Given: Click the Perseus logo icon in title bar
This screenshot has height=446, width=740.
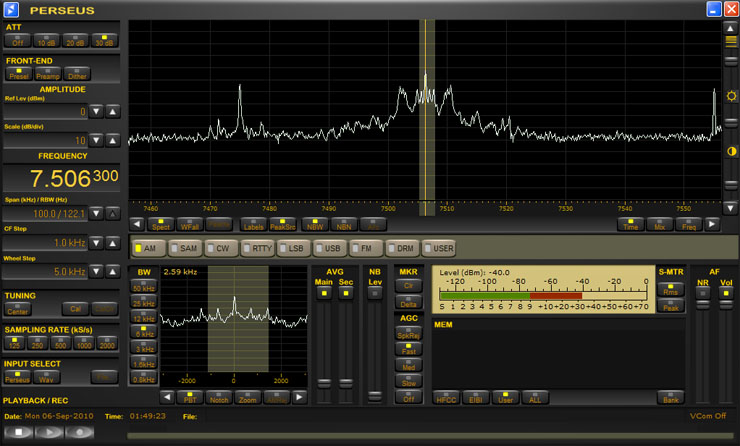Looking at the screenshot, I should pyautogui.click(x=11, y=9).
